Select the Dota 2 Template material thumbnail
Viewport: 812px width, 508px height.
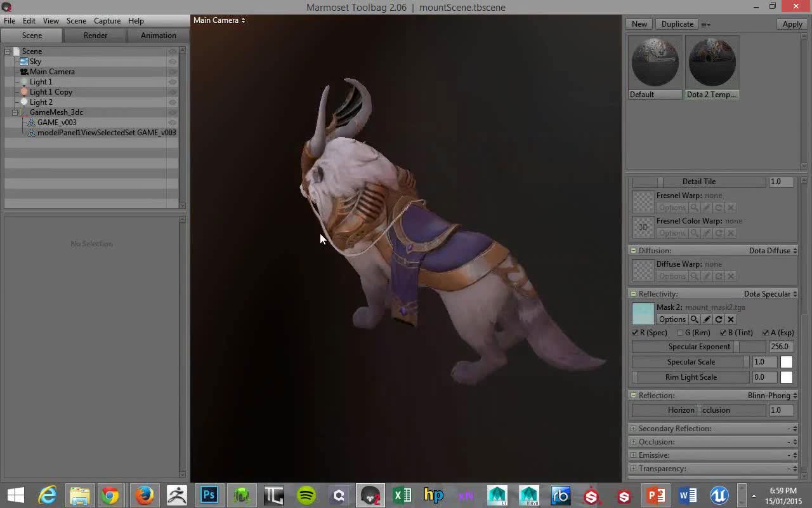click(x=712, y=62)
